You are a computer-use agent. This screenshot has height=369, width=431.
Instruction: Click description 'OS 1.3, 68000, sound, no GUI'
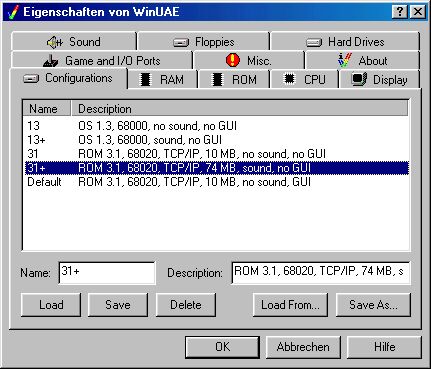pos(150,140)
